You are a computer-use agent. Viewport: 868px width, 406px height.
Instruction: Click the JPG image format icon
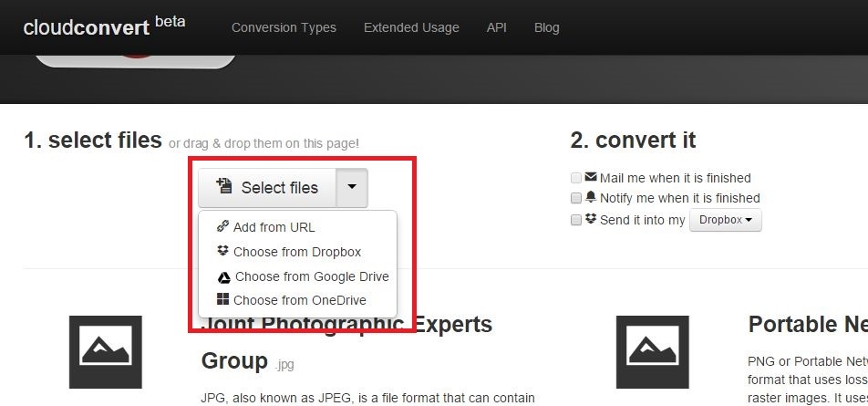click(x=105, y=352)
